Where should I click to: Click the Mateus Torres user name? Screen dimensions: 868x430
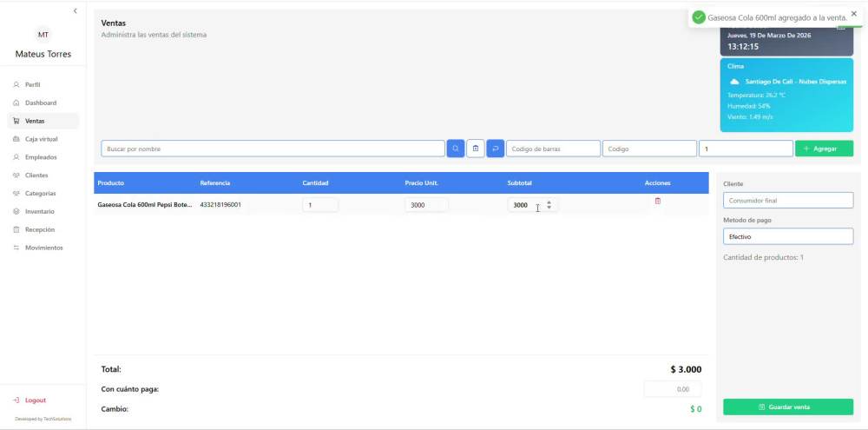click(43, 55)
